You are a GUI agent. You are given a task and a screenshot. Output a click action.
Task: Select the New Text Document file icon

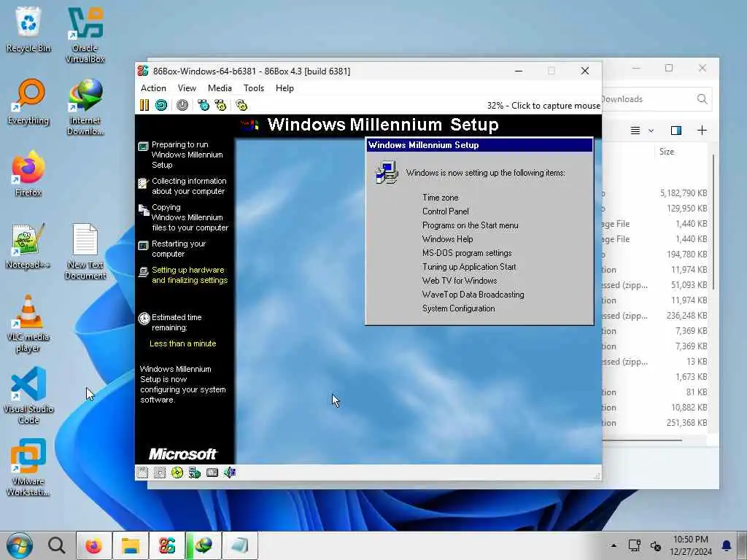pos(85,252)
